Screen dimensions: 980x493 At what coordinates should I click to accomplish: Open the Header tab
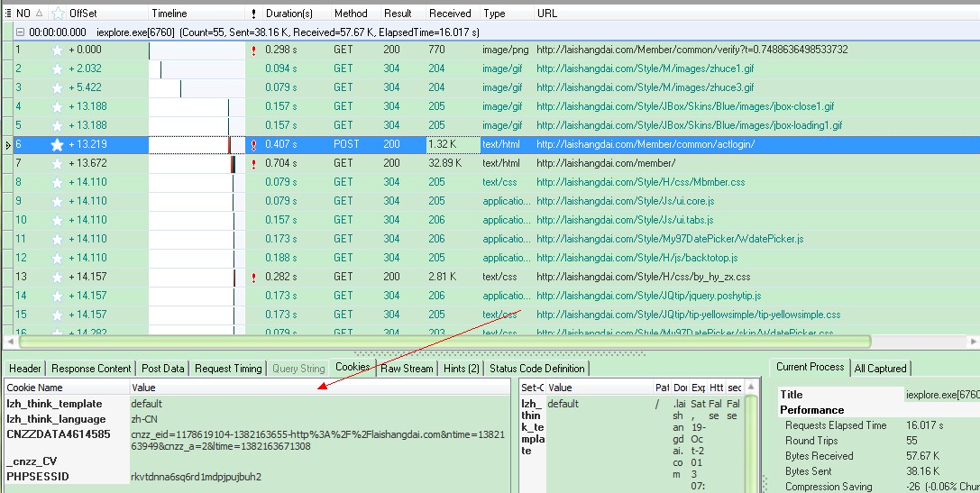[x=25, y=369]
